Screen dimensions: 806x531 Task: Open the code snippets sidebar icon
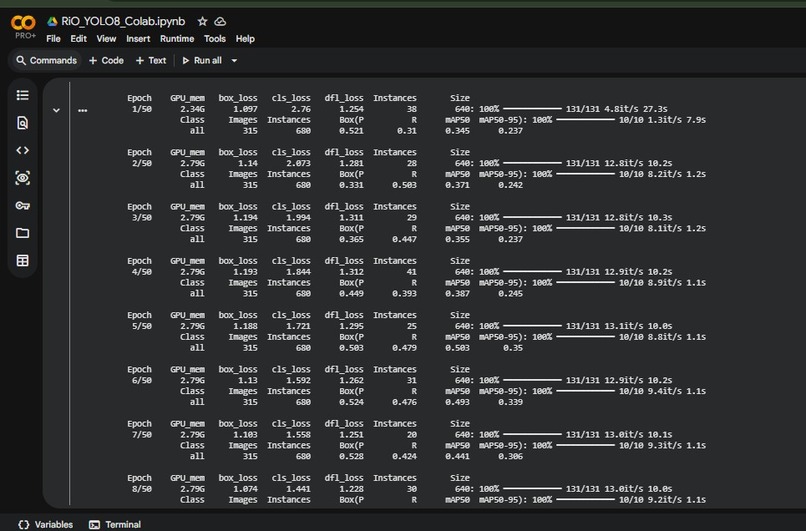[23, 151]
